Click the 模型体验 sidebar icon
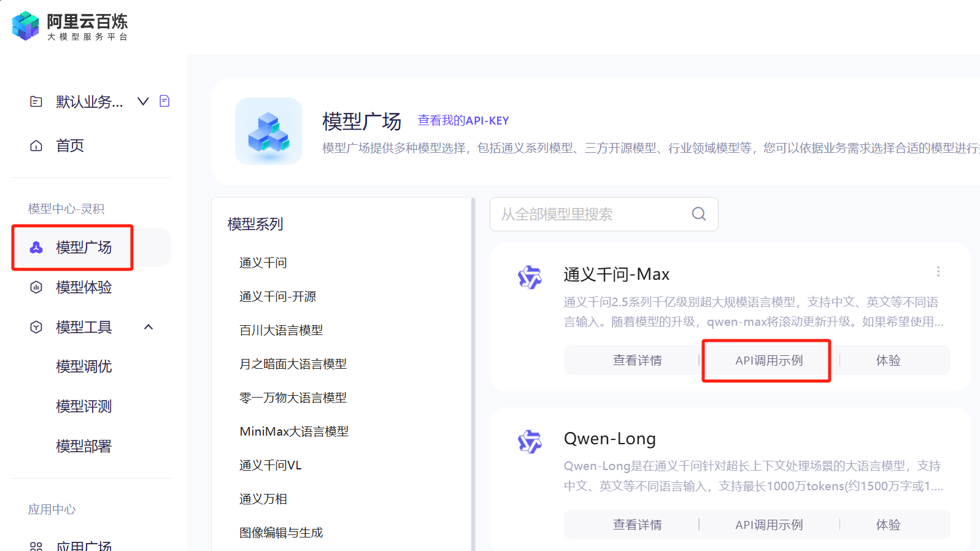Image resolution: width=980 pixels, height=551 pixels. coord(36,287)
